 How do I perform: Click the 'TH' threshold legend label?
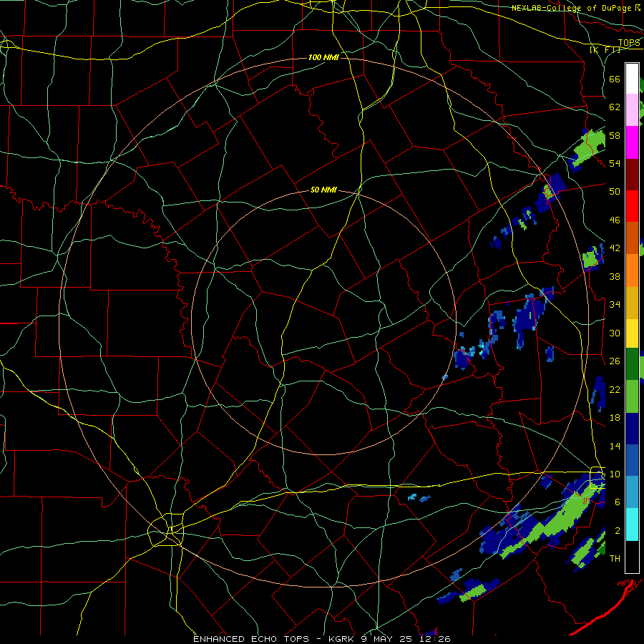click(615, 558)
